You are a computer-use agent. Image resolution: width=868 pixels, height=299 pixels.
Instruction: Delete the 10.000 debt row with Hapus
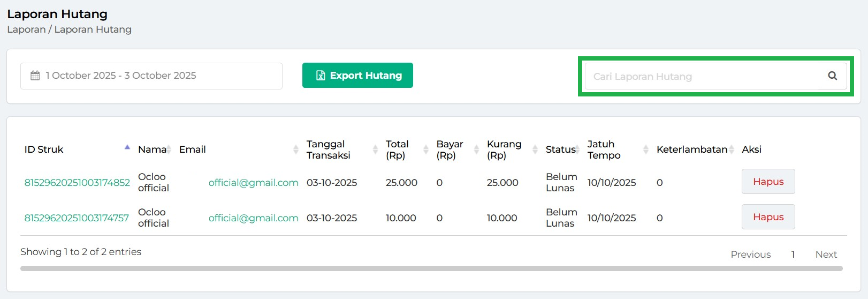coord(768,217)
